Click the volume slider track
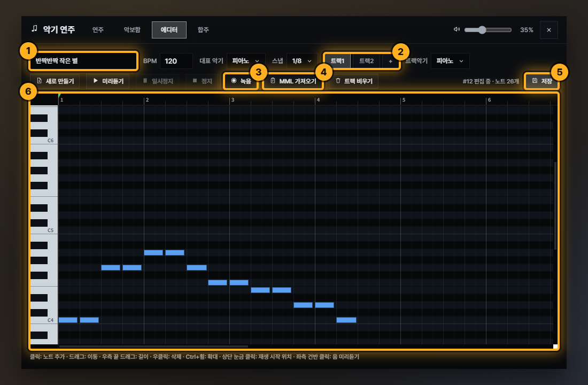The image size is (588, 385). click(x=488, y=30)
